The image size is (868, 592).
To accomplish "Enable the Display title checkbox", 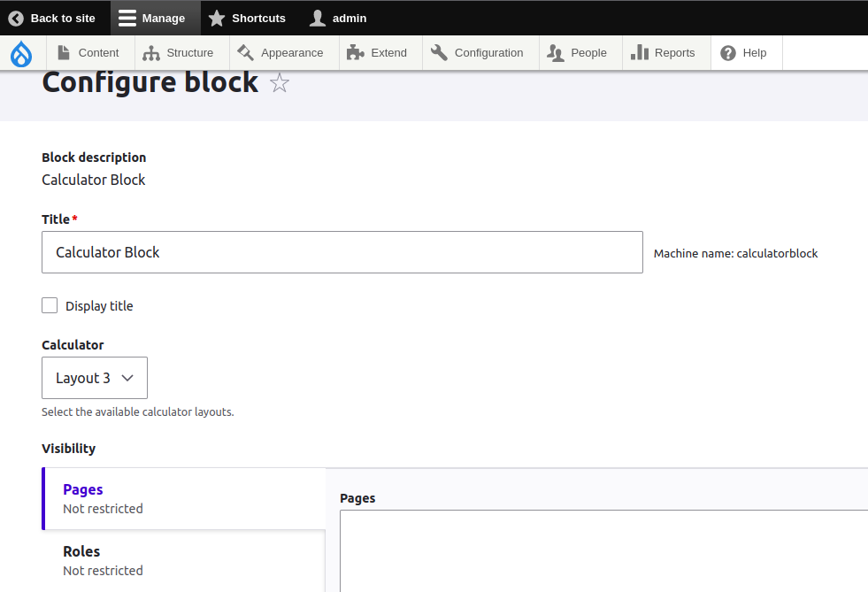I will tap(50, 305).
